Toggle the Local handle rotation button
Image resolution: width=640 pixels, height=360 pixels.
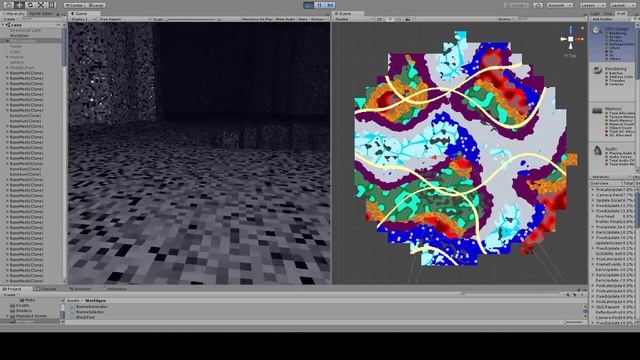95,5
